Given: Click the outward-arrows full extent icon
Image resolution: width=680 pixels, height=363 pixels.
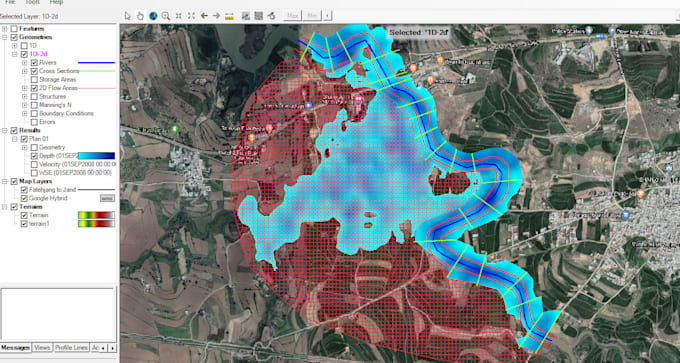Looking at the screenshot, I should pyautogui.click(x=191, y=16).
